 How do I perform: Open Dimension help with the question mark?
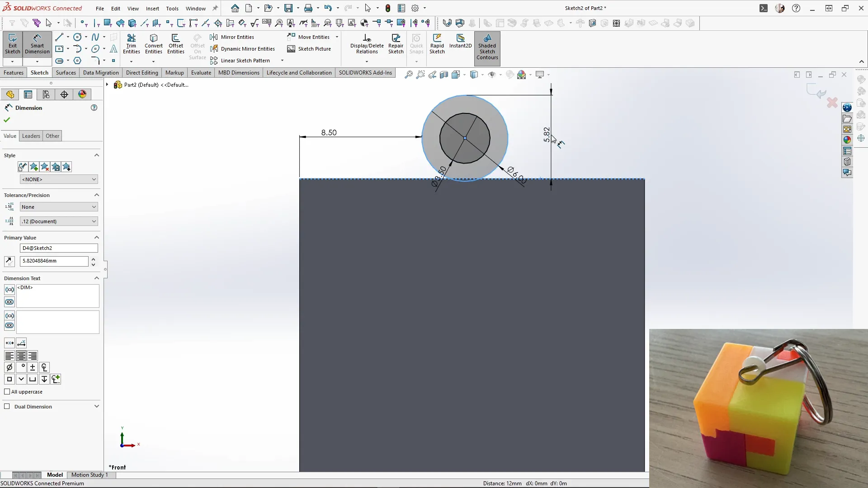(x=94, y=108)
